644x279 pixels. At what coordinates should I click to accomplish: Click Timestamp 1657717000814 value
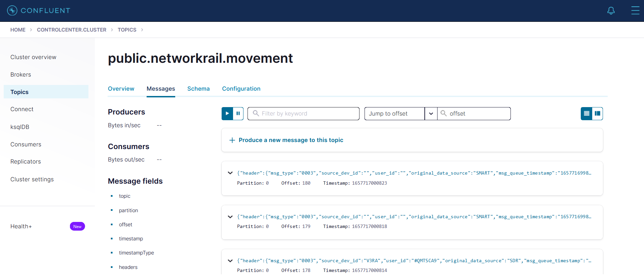(369, 270)
